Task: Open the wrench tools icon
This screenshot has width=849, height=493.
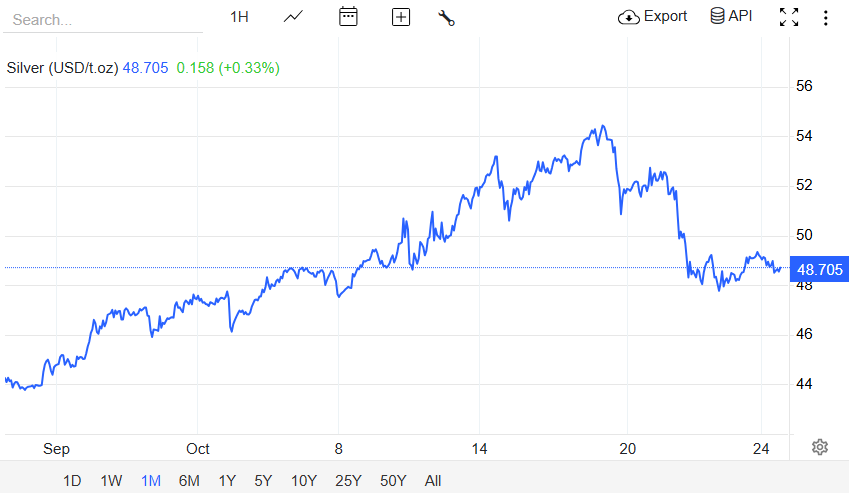Action: [x=446, y=17]
